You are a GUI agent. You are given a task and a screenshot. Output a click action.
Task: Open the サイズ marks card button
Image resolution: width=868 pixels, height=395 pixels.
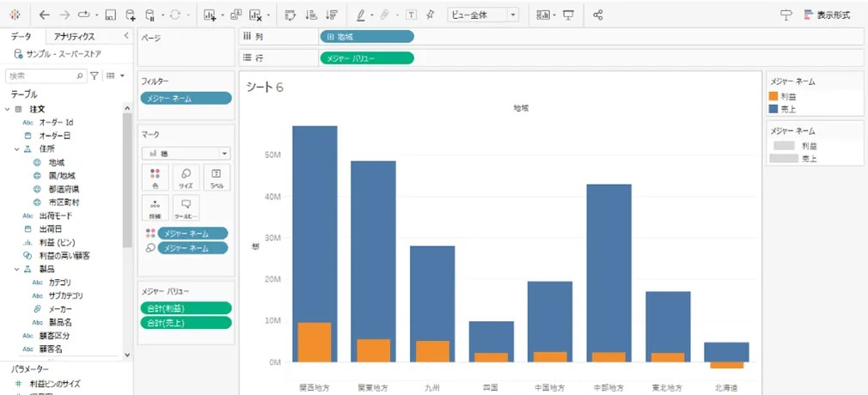(186, 177)
